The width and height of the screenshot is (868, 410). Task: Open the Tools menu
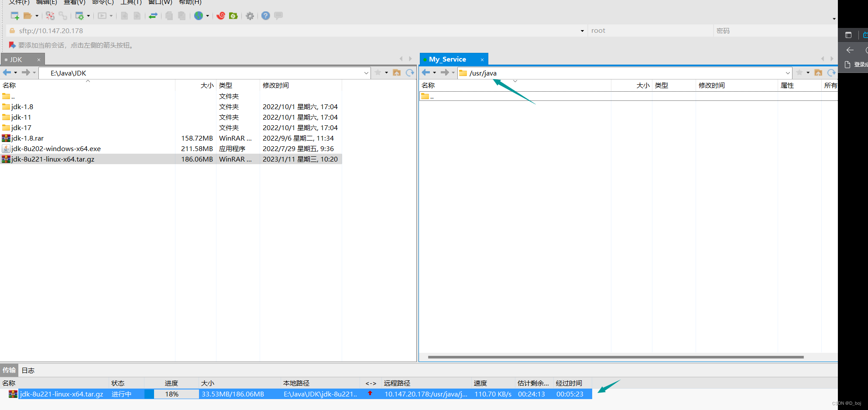[131, 2]
